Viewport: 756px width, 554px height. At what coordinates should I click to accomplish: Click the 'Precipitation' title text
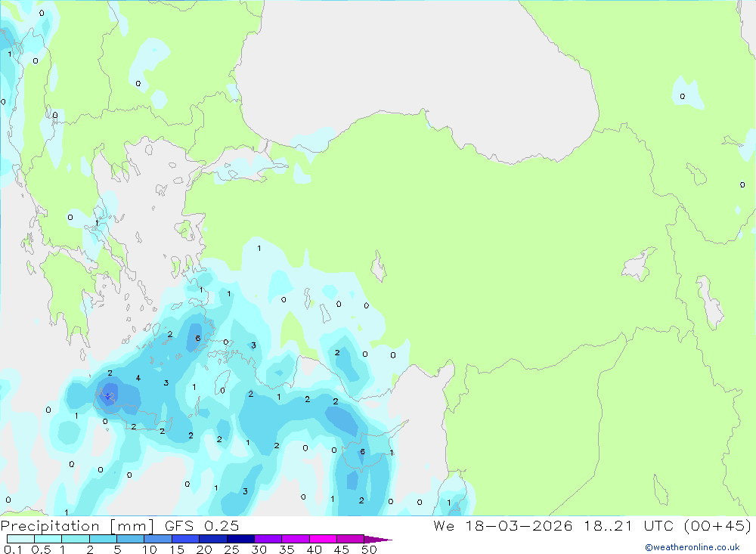pos(50,526)
